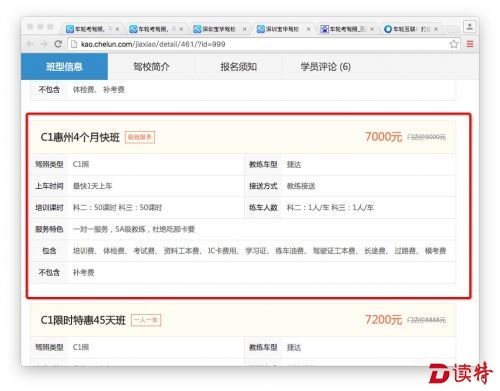500x391 pixels.
Task: Click the 体检费、补考费 excluded fees text
Action: [x=99, y=89]
